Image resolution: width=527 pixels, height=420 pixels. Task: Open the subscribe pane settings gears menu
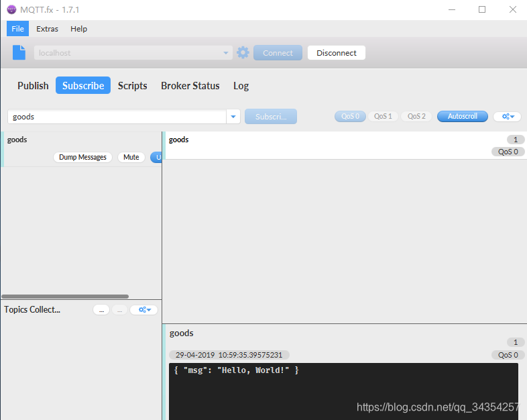[x=508, y=116]
